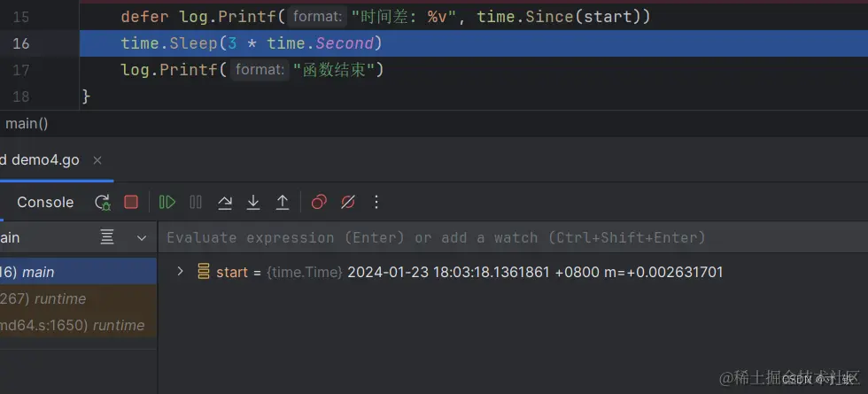Click line number 17 in gutter
This screenshot has height=394, width=868.
[x=20, y=70]
